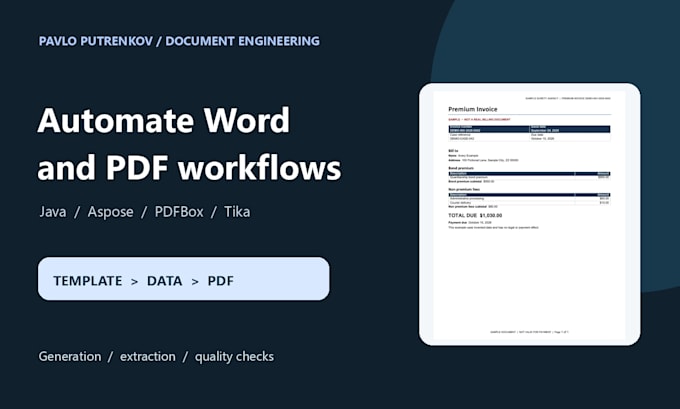Click the 'TOTAL DUE $1,030.00' line in invoice
This screenshot has width=680, height=409.
tap(475, 215)
